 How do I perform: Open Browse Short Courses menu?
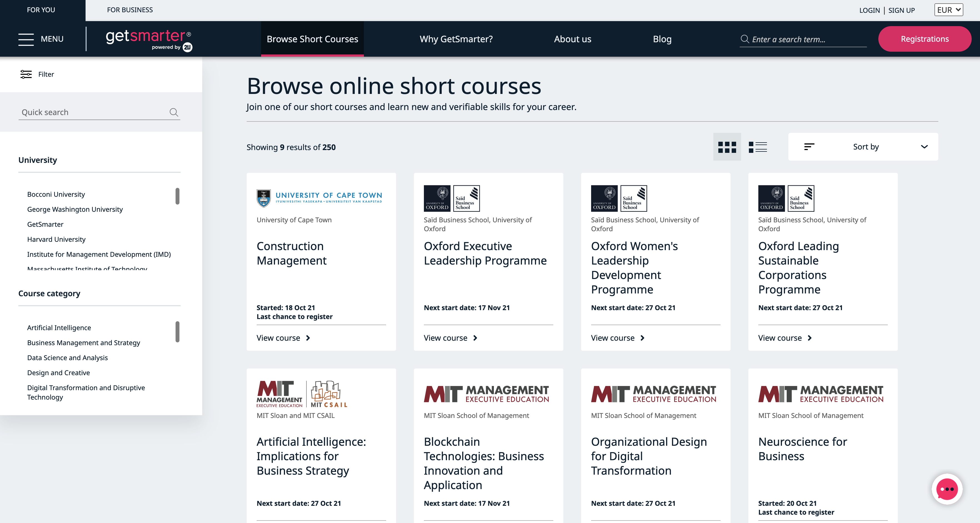(x=312, y=39)
